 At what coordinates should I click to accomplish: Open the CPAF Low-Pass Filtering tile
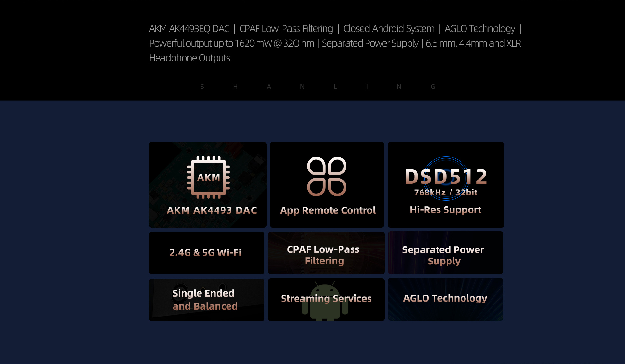[326, 253]
